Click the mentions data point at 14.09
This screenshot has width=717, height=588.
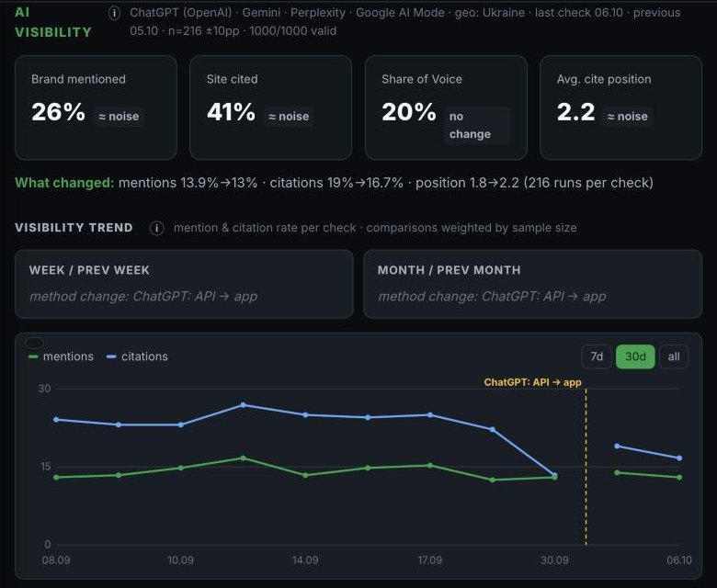pyautogui.click(x=305, y=475)
